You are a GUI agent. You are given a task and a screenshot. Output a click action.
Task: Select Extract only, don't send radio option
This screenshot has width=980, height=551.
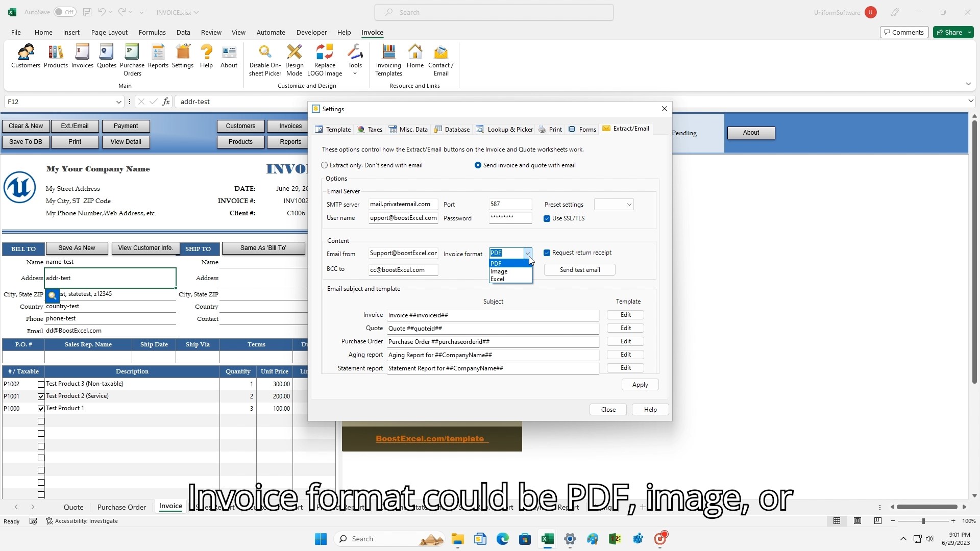tap(325, 165)
